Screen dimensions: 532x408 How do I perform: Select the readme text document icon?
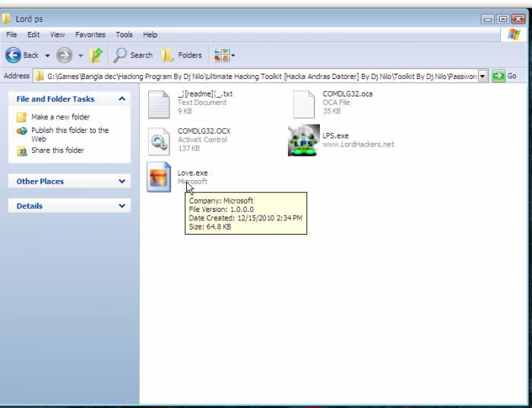159,104
